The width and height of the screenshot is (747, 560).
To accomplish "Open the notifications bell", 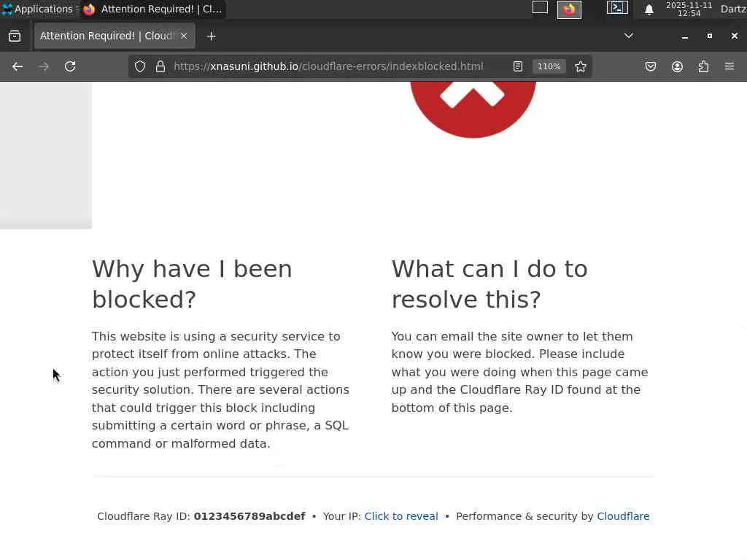I will point(649,9).
